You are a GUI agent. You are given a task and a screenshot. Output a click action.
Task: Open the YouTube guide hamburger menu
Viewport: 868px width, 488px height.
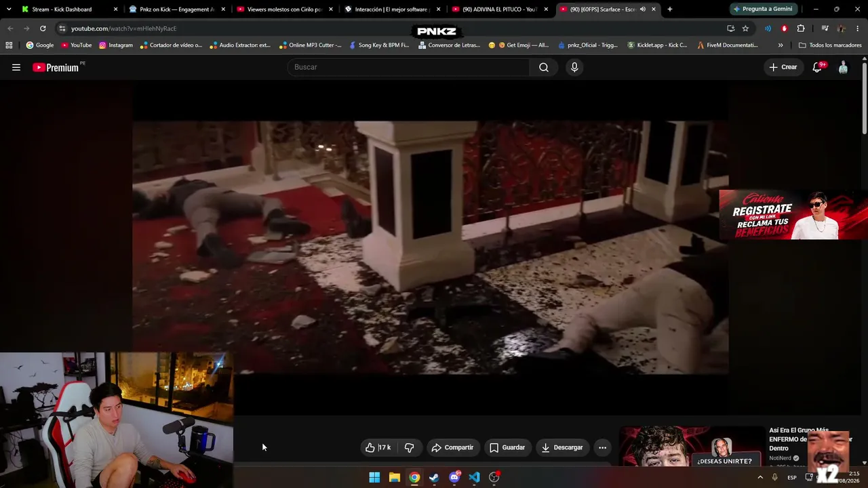(x=16, y=67)
